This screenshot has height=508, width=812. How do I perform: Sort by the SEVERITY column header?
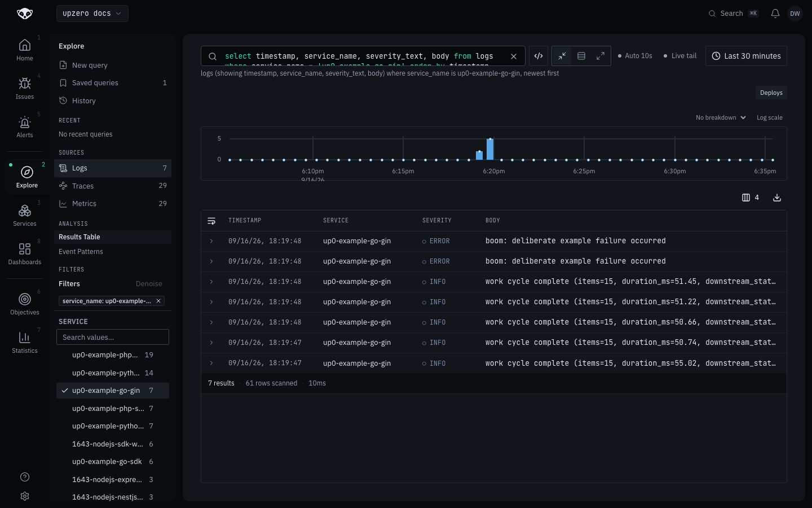pyautogui.click(x=436, y=221)
